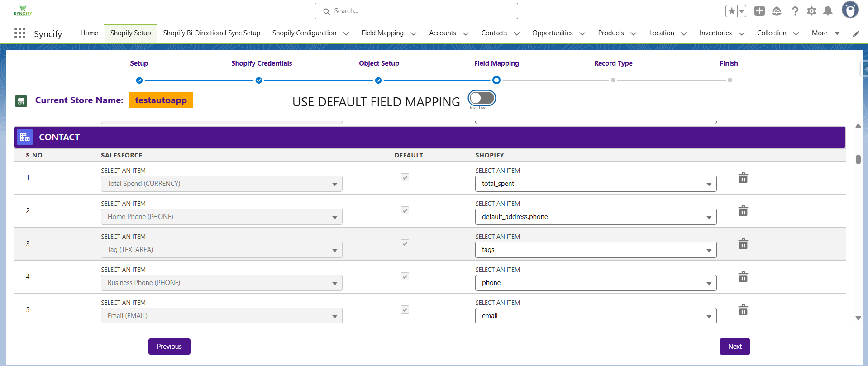
Task: Open phone Shopify field dropdown
Action: tap(596, 283)
